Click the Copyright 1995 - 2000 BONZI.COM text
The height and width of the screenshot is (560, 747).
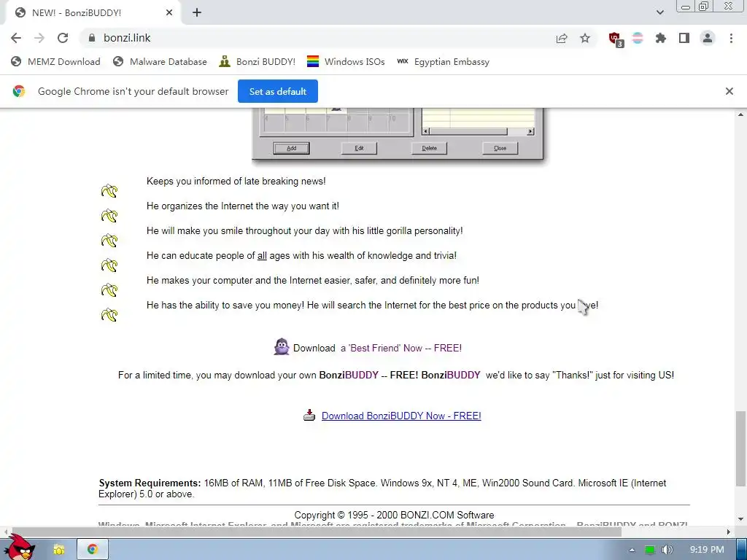pos(394,515)
